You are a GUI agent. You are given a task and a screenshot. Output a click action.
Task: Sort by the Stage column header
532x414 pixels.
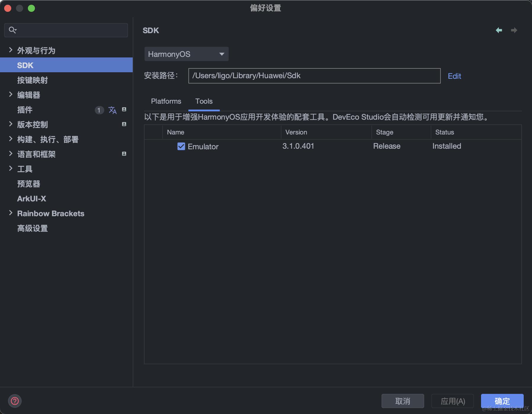(401, 132)
